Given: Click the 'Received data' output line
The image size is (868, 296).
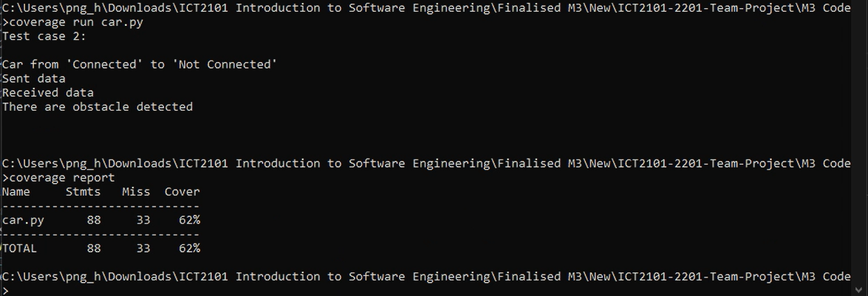Looking at the screenshot, I should click(48, 93).
